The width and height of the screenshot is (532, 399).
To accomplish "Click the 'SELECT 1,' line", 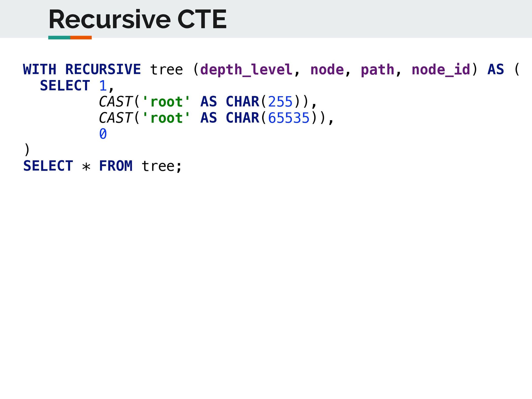I will click(x=77, y=86).
